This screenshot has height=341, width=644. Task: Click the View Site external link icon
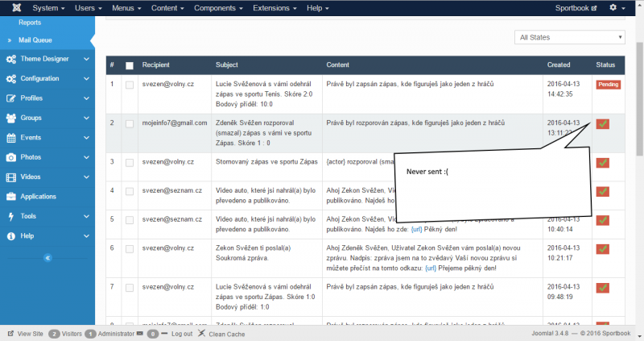pyautogui.click(x=10, y=334)
